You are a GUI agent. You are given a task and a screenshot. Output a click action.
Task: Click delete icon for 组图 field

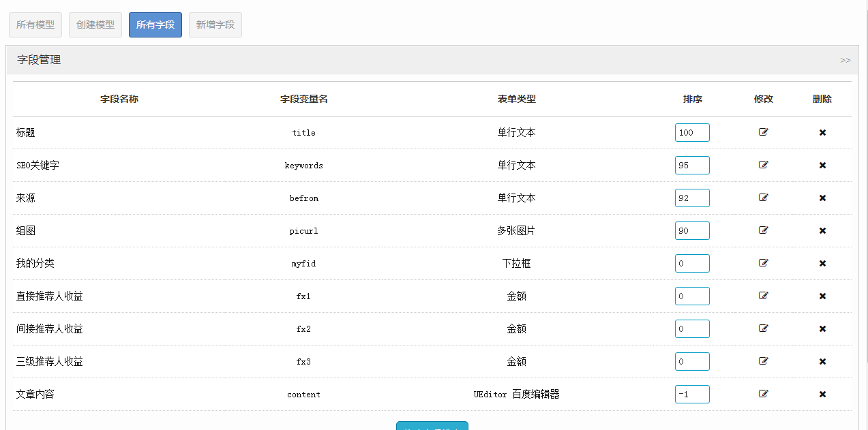pyautogui.click(x=822, y=231)
